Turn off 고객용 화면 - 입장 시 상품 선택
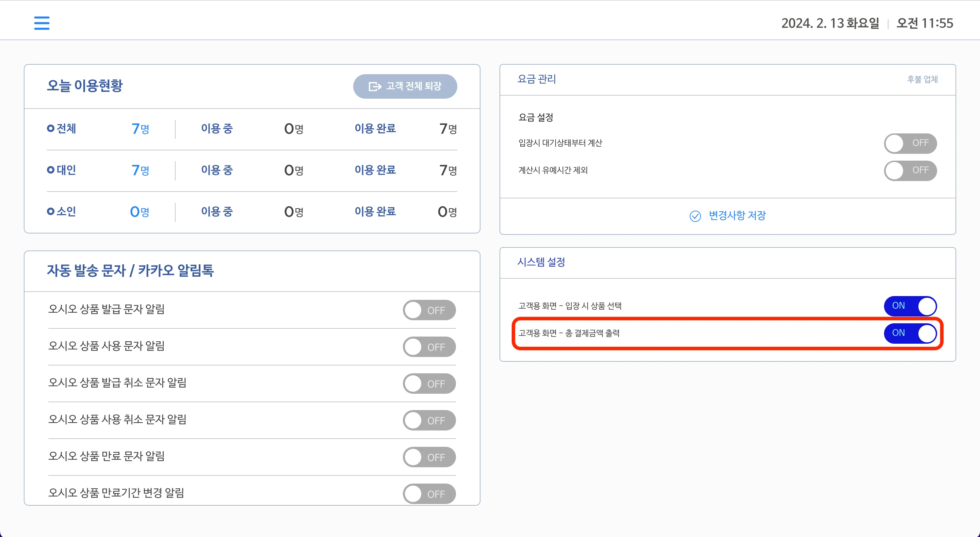 click(910, 306)
